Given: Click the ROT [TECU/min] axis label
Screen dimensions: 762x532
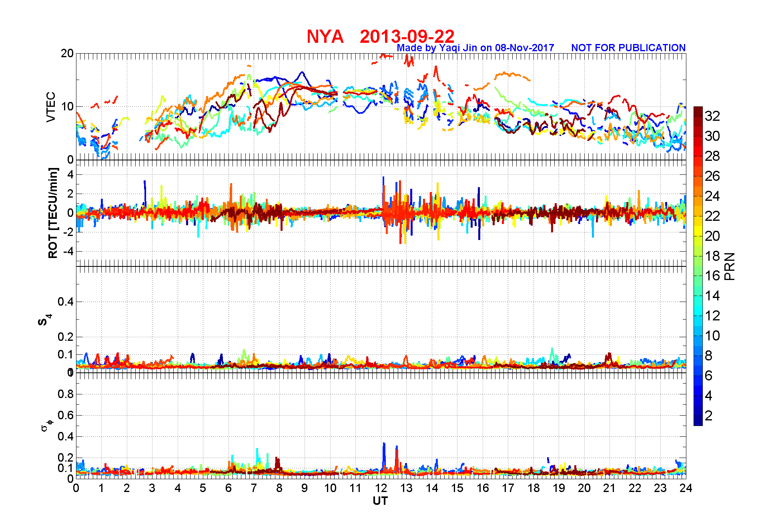Looking at the screenshot, I should coord(53,213).
